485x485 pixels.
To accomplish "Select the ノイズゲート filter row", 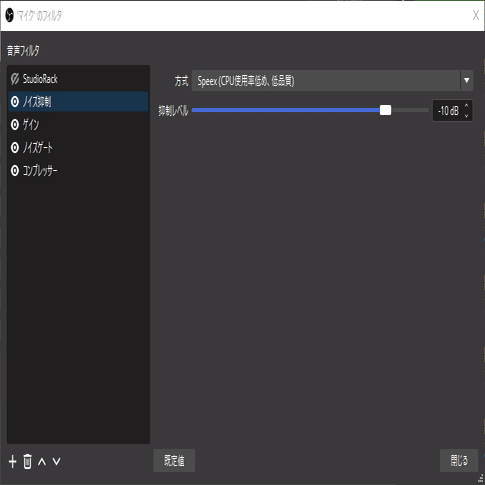I will point(78,148).
